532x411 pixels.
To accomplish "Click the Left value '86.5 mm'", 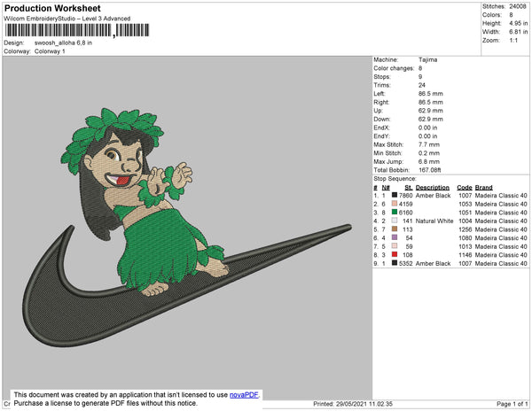I will (431, 94).
